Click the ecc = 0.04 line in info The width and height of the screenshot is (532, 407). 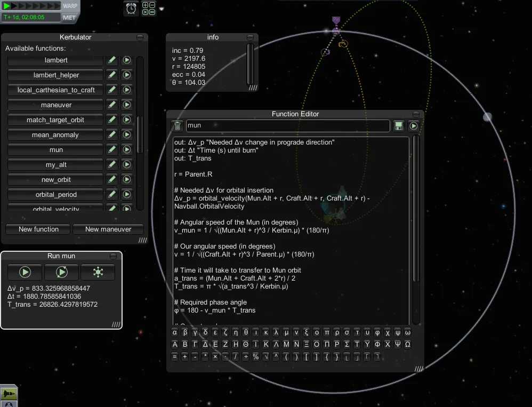188,74
